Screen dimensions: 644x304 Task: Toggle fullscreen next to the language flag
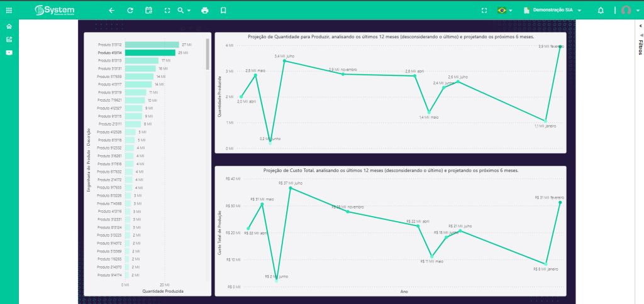coord(484,10)
